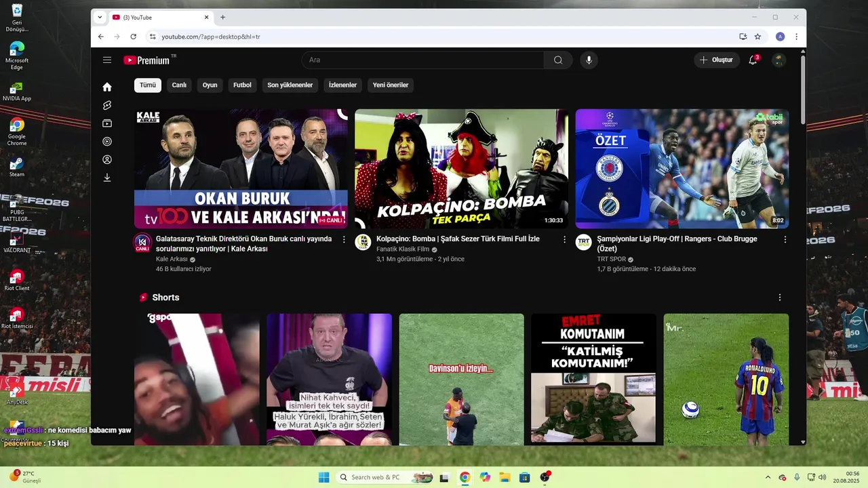Click the Fanatik Klasik Film channel avatar
The width and height of the screenshot is (868, 488).
(363, 243)
